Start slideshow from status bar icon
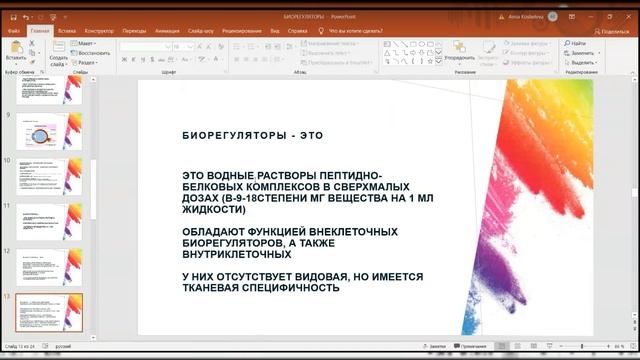This screenshot has width=640, height=360. (549, 346)
